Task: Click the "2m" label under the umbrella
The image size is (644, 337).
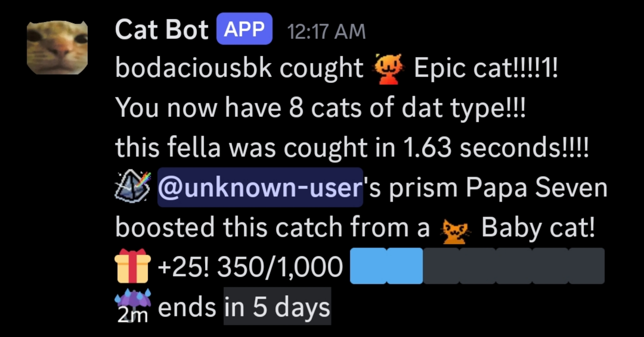Action: (x=132, y=316)
